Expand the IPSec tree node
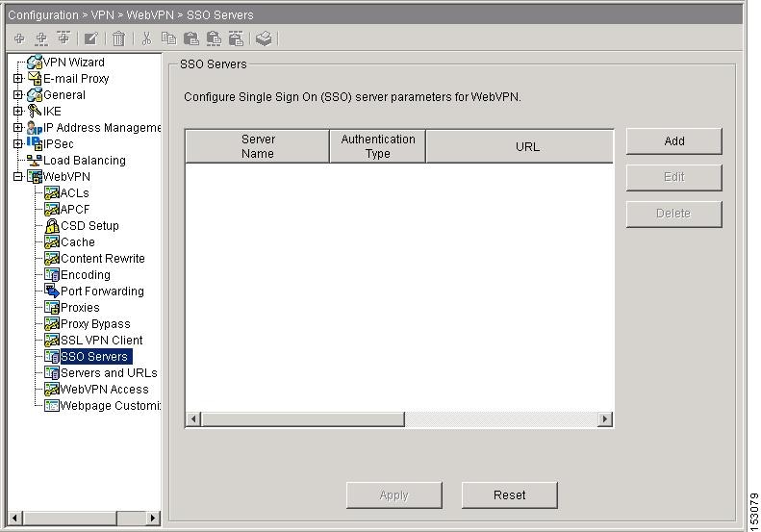This screenshot has width=761, height=532. [18, 143]
